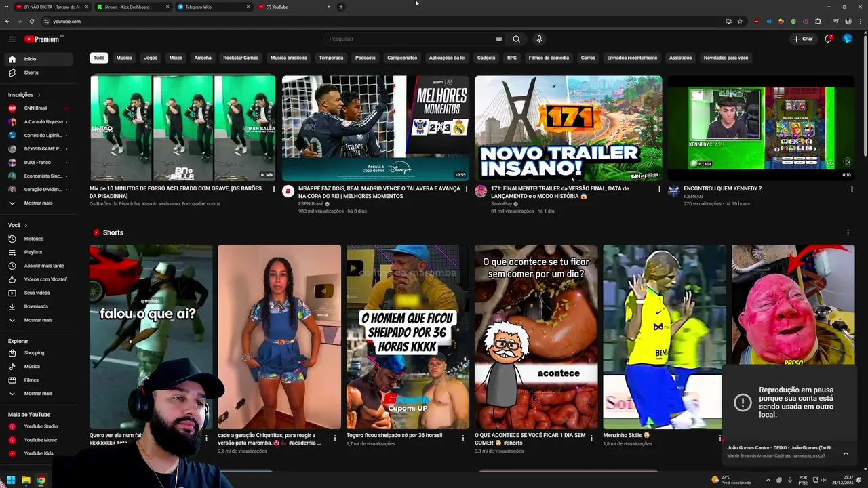
Task: Open browser extensions puzzle icon
Action: [818, 21]
